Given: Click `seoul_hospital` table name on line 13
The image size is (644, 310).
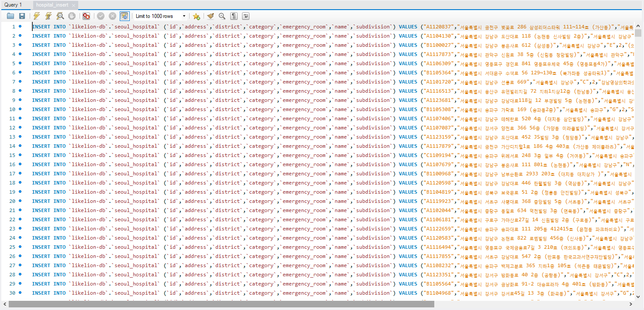Looking at the screenshot, I should coord(135,137).
